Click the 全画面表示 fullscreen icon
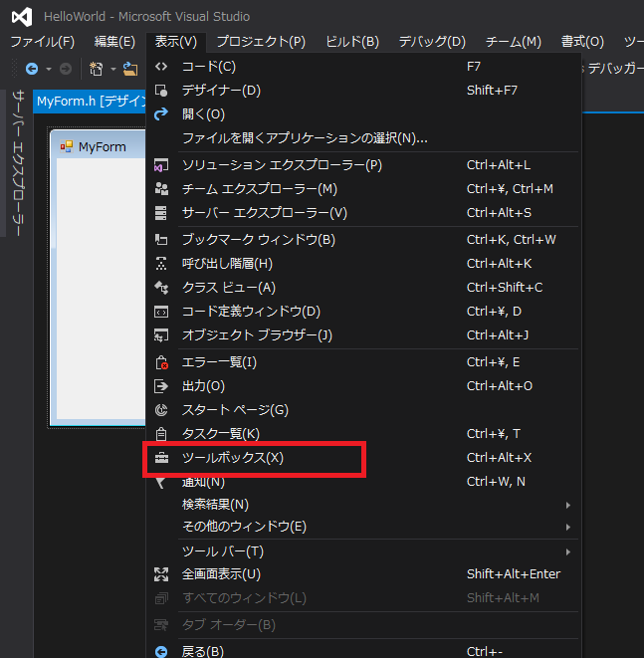 (161, 574)
